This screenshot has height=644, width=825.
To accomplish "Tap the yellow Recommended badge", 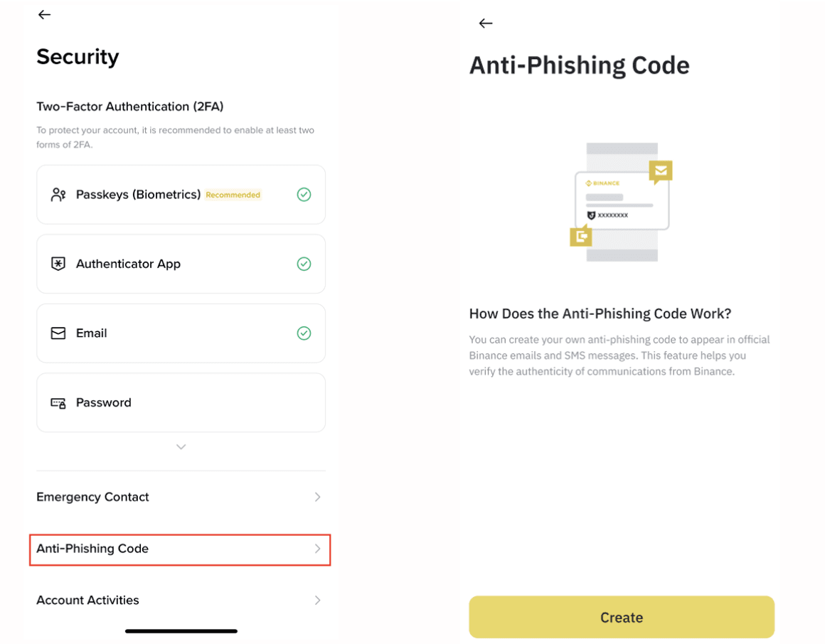I will pyautogui.click(x=233, y=195).
